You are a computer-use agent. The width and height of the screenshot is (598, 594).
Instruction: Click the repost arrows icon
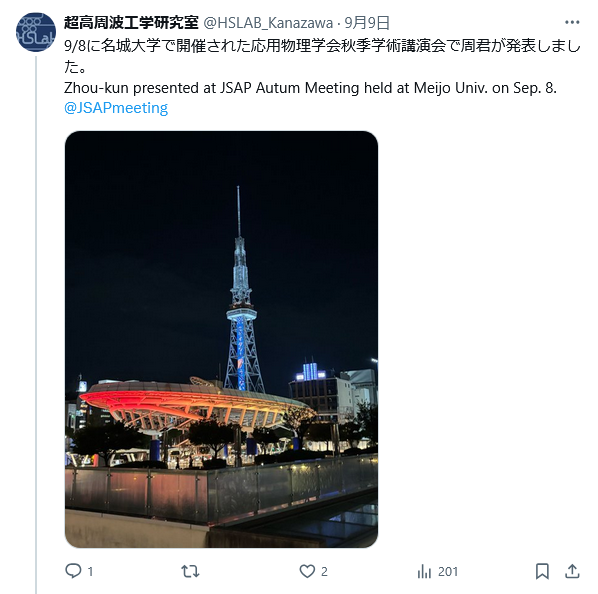[190, 571]
